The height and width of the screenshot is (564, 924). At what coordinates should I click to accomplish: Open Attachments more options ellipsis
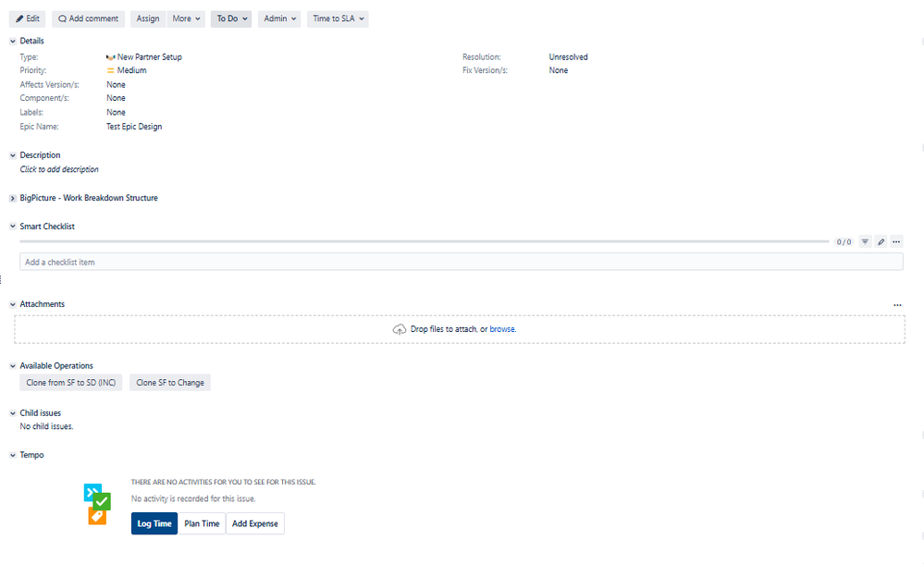point(897,305)
